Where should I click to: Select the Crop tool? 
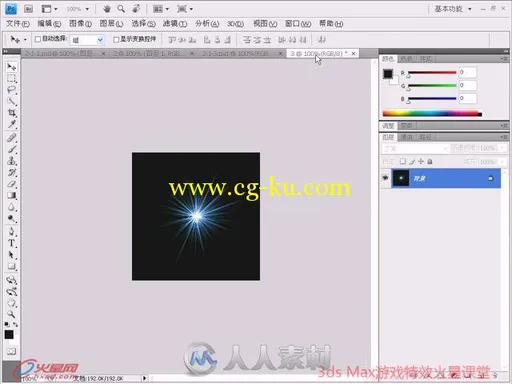(x=11, y=113)
